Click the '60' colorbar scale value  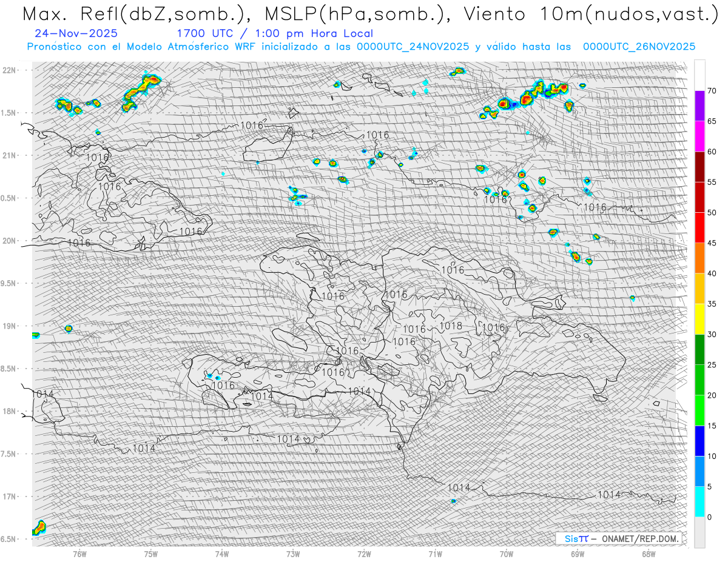click(x=712, y=152)
